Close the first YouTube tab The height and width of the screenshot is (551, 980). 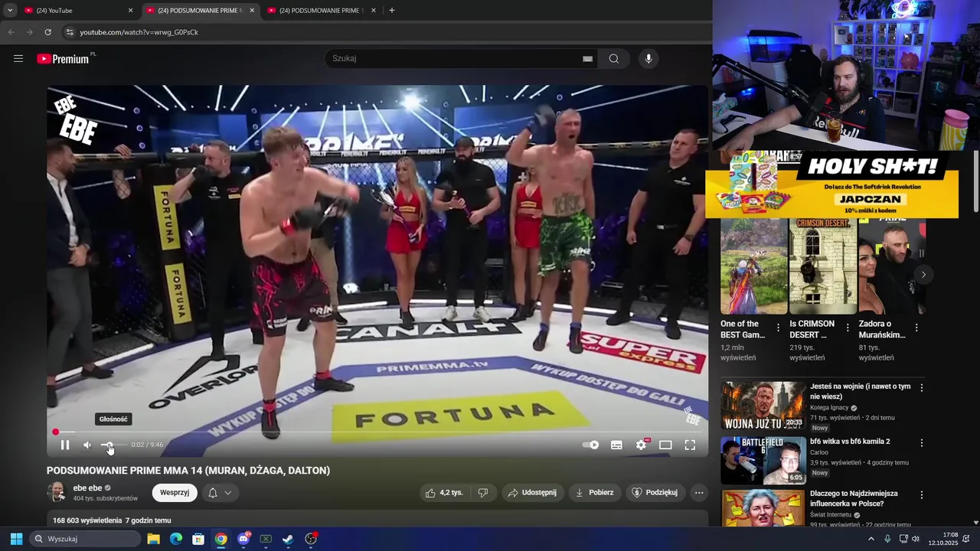coord(130,11)
